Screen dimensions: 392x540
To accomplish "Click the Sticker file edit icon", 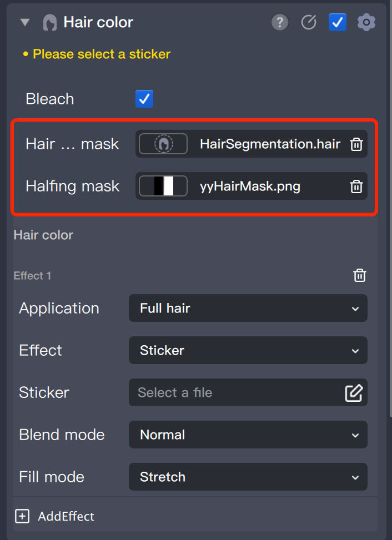I will point(354,393).
